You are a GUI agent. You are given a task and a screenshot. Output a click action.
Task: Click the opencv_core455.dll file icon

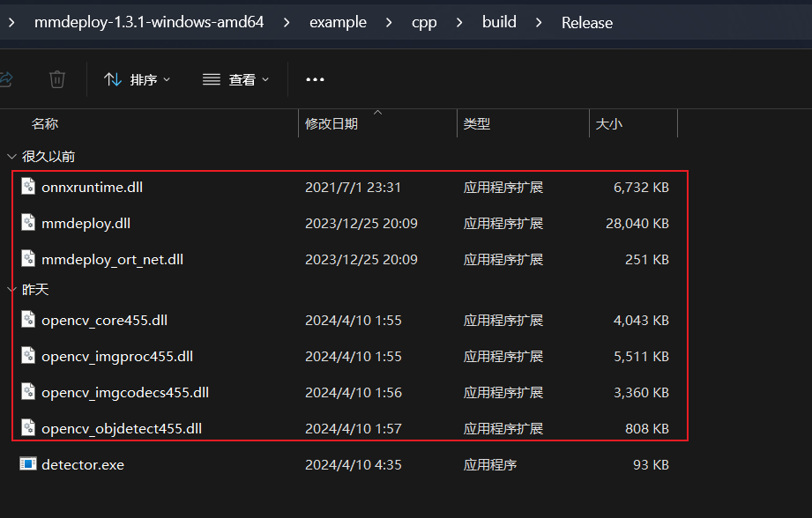pyautogui.click(x=27, y=320)
